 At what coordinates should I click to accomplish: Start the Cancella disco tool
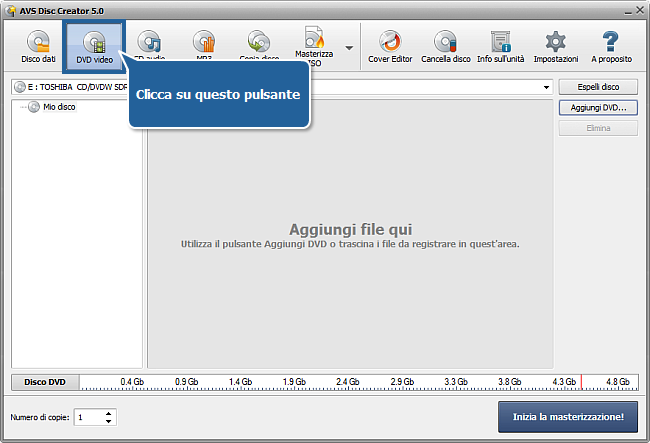(446, 46)
